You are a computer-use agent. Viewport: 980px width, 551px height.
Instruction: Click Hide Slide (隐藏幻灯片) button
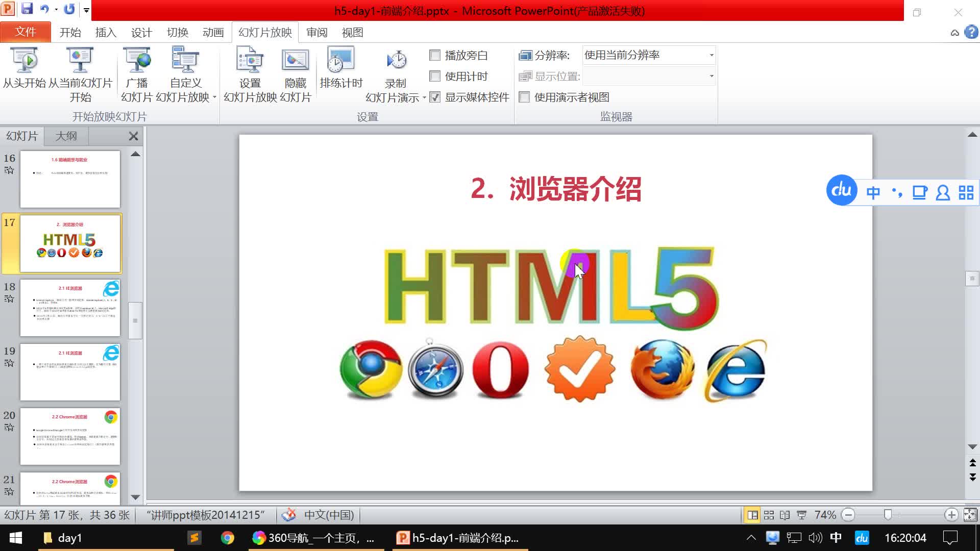(x=296, y=75)
